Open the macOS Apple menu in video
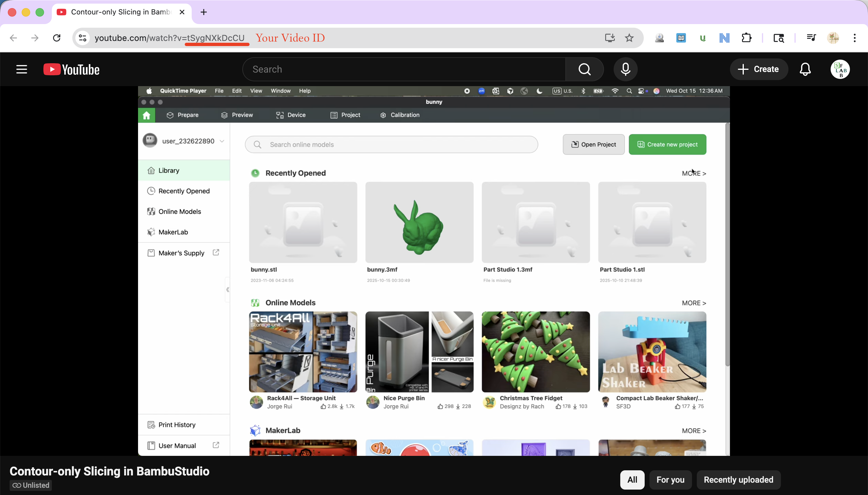Screen dimensions: 868x495 tap(149, 91)
